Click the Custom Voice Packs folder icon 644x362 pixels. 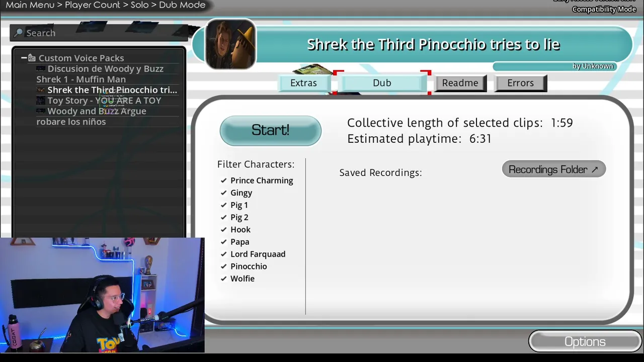32,58
